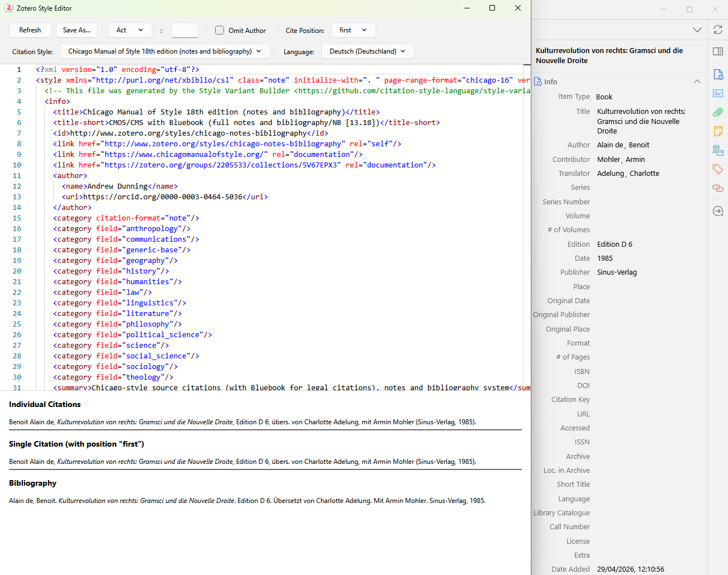Open the Related items link icon
Screen dimensions: 728x575
coord(718,188)
